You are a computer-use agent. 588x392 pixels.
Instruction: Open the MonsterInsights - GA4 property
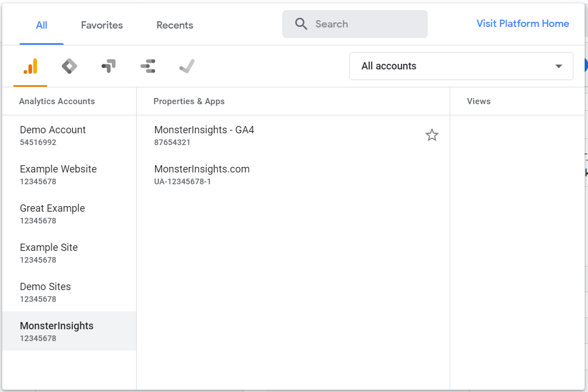(204, 135)
